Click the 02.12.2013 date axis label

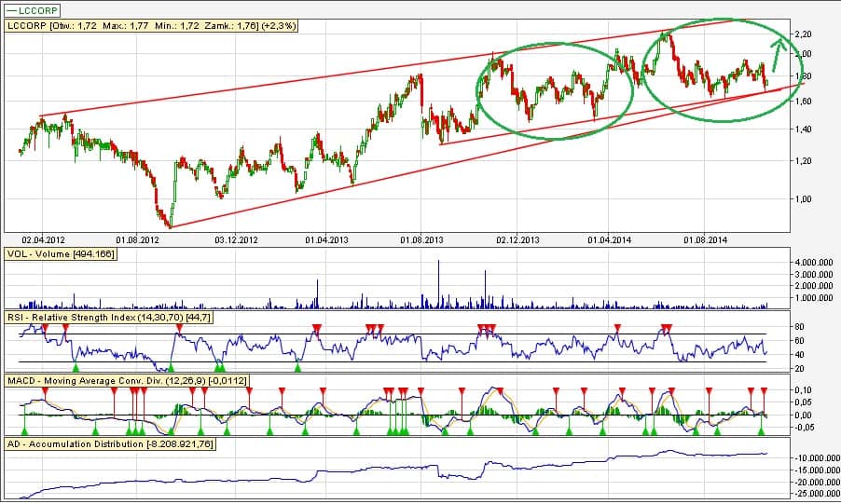[x=517, y=239]
